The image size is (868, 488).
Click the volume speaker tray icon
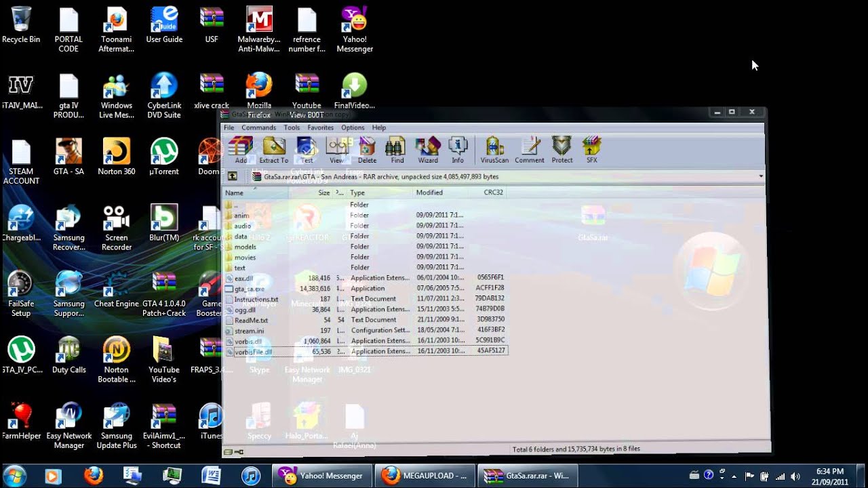pyautogui.click(x=795, y=476)
